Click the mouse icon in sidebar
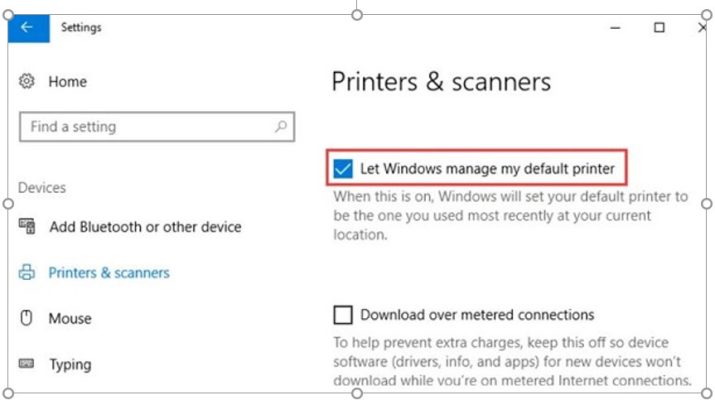Viewport: 715px width, 400px height. (x=26, y=318)
